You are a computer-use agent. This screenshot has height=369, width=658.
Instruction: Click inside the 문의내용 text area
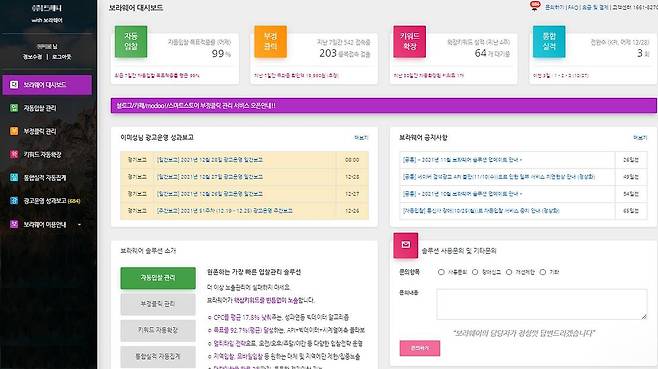[542, 304]
